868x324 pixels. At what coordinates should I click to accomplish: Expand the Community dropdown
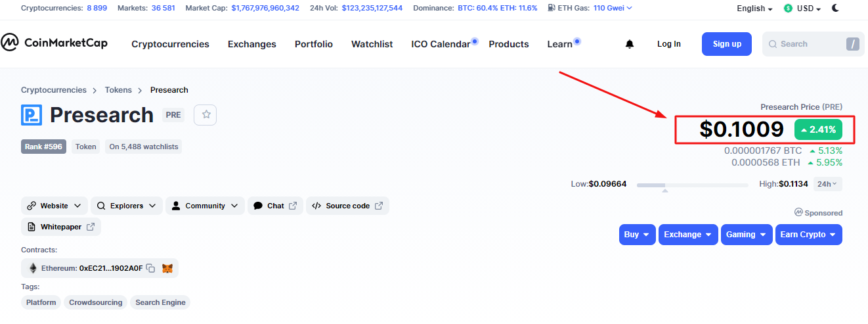tap(205, 206)
